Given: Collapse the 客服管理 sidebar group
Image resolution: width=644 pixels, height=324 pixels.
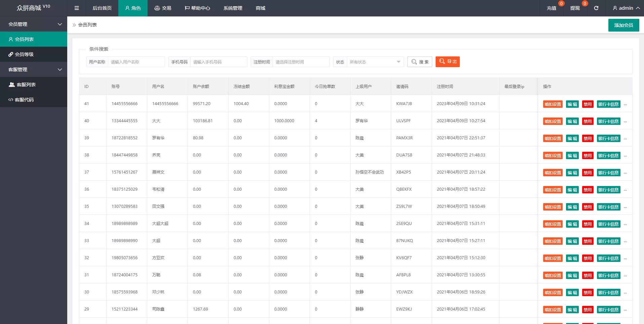Looking at the screenshot, I should tap(34, 70).
